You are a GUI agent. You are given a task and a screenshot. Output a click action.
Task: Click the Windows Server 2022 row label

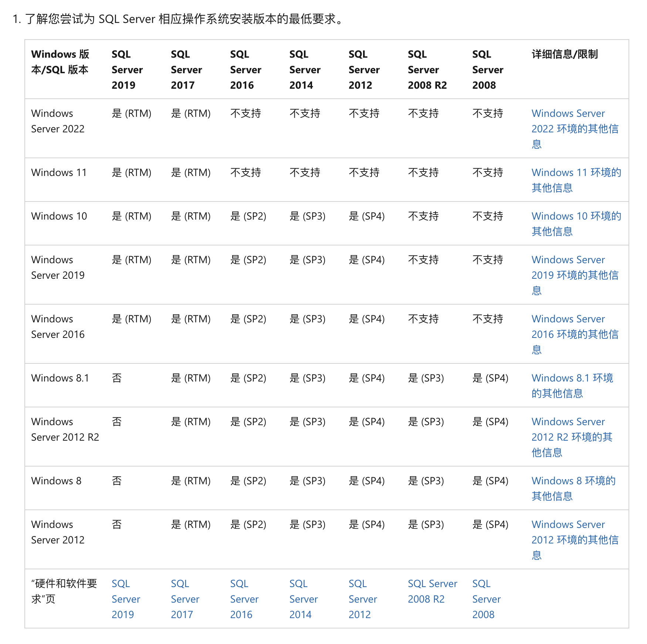(58, 121)
